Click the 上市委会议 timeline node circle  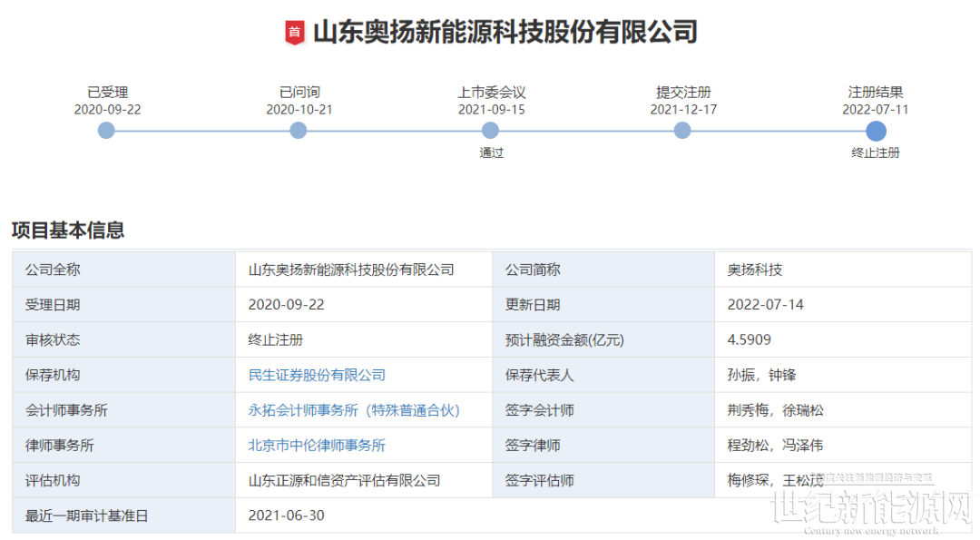point(491,131)
